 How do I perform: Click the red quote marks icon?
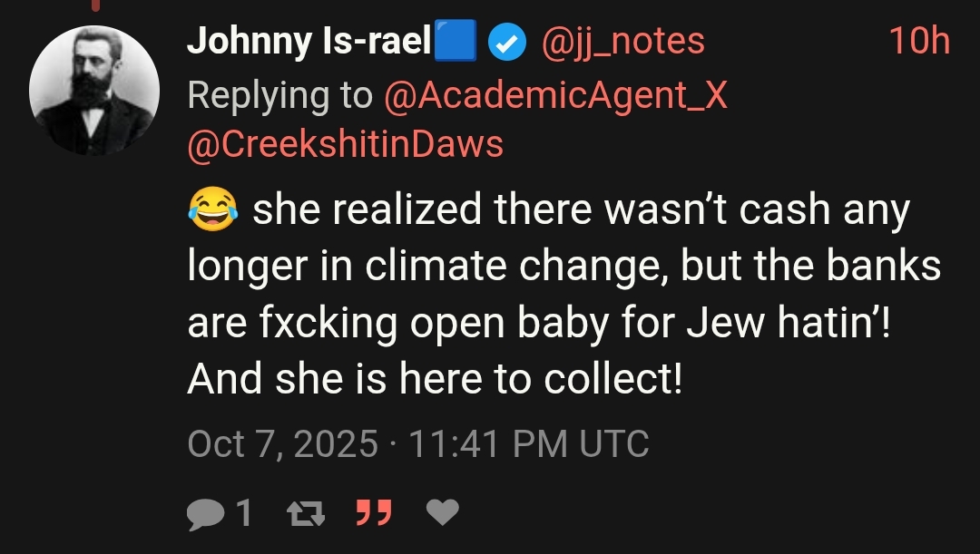pyautogui.click(x=374, y=512)
